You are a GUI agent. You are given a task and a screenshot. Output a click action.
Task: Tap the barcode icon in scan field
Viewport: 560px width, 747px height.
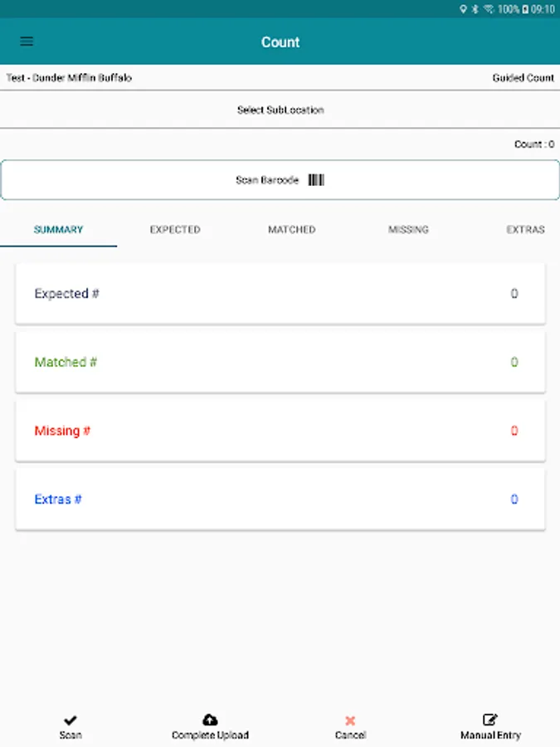[316, 179]
